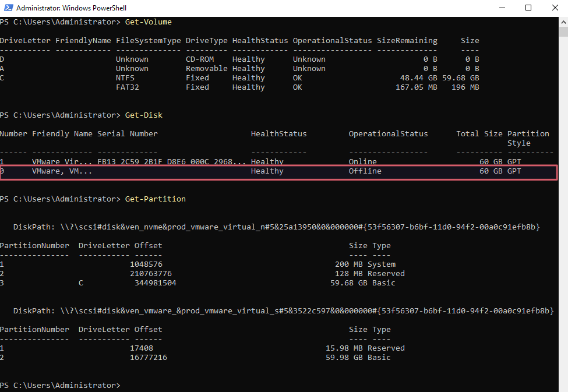Minimize the PowerShell window

click(502, 8)
